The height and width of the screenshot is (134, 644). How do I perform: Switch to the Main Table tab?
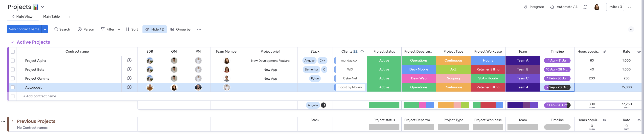(x=51, y=17)
